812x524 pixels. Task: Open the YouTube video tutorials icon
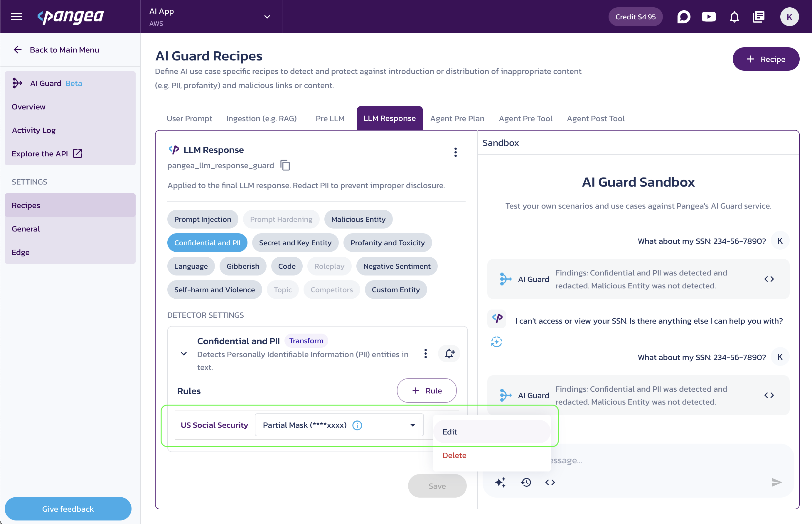tap(709, 17)
